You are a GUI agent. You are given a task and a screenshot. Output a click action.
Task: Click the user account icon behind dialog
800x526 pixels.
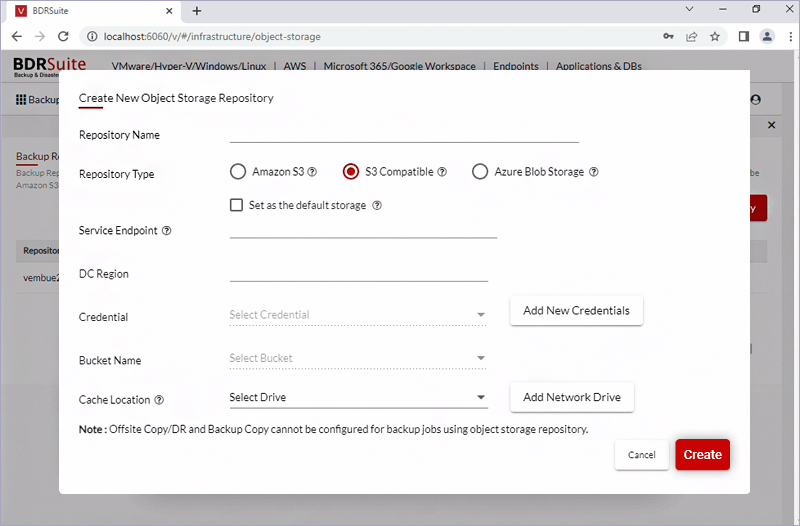pos(756,99)
